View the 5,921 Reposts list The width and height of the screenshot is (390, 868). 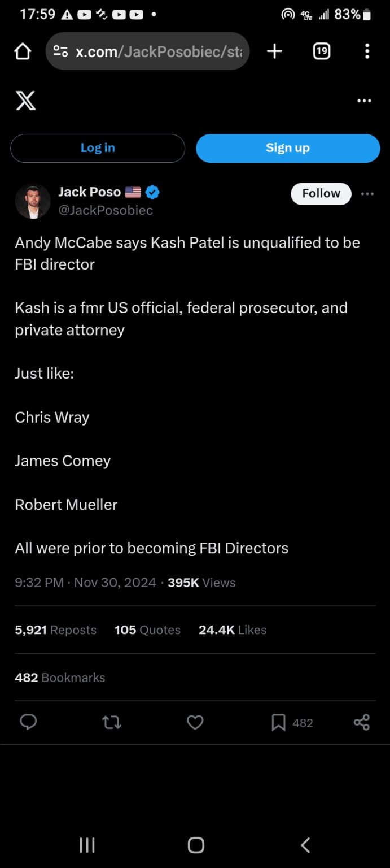click(55, 630)
